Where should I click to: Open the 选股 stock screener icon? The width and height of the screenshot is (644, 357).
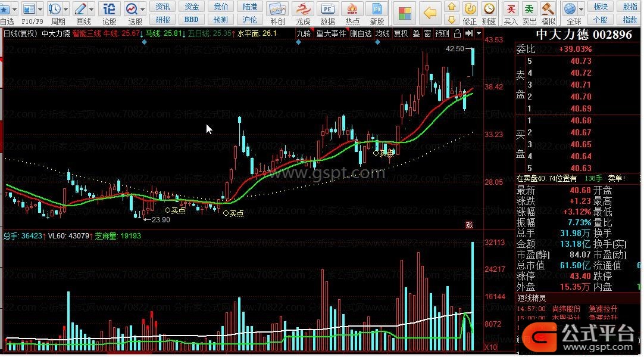click(x=132, y=8)
